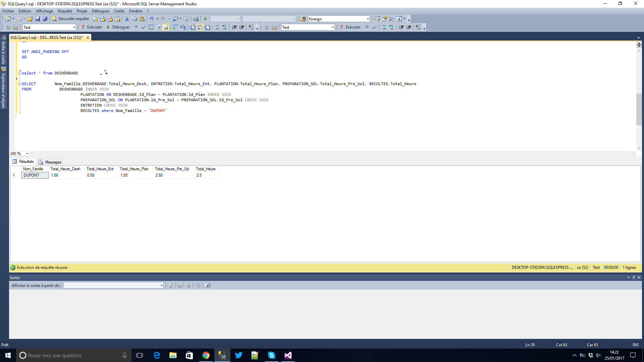This screenshot has height=362, width=644.
Task: Toggle Include Client Statistics
Action: click(183, 27)
